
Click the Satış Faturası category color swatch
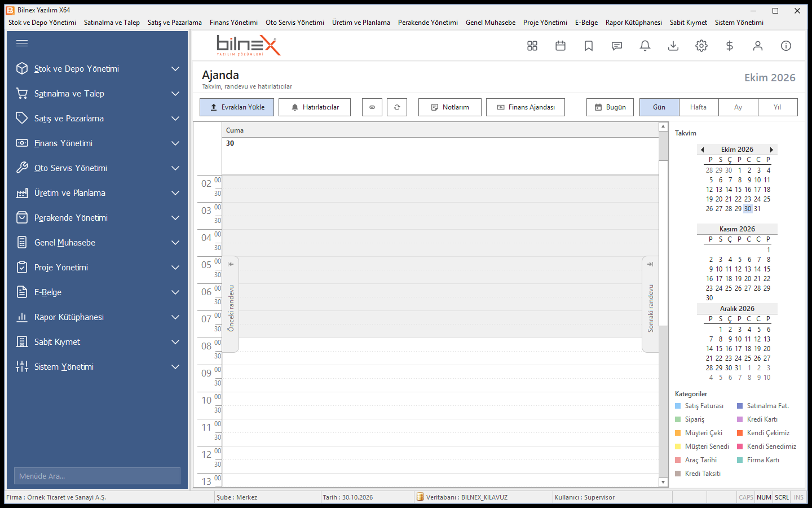click(678, 406)
